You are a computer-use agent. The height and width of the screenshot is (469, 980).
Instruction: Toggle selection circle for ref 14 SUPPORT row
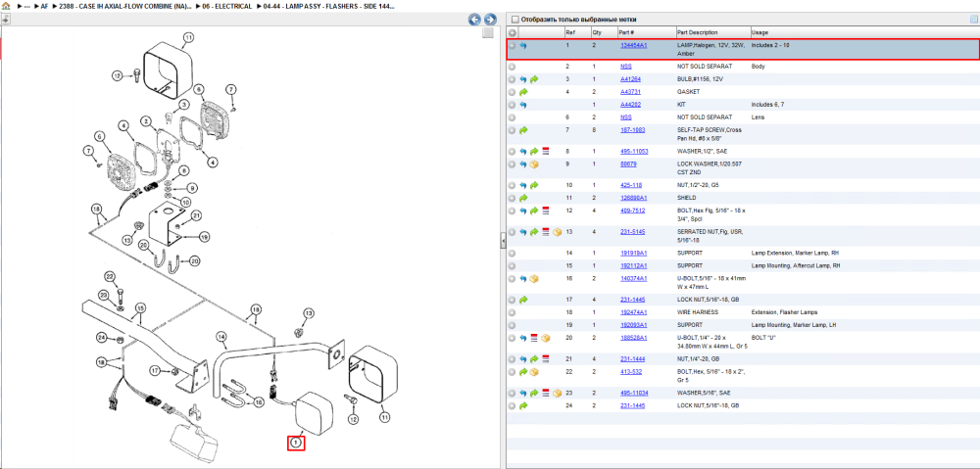coord(512,254)
